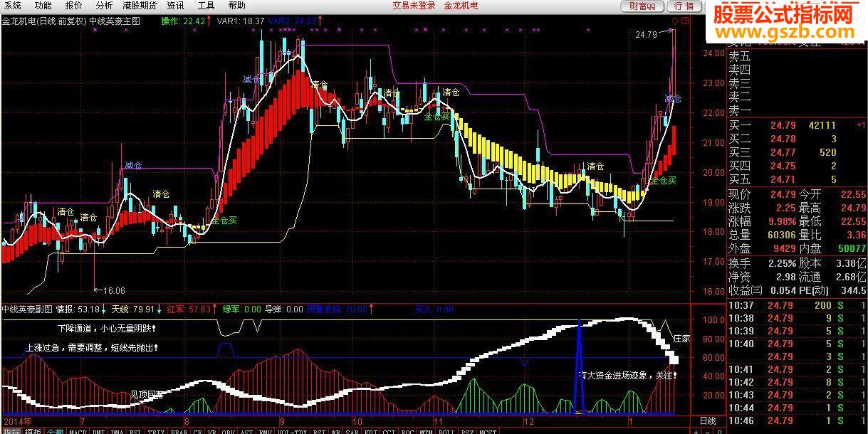The image size is (868, 434).
Task: Open the 分析 menu
Action: pos(104,5)
